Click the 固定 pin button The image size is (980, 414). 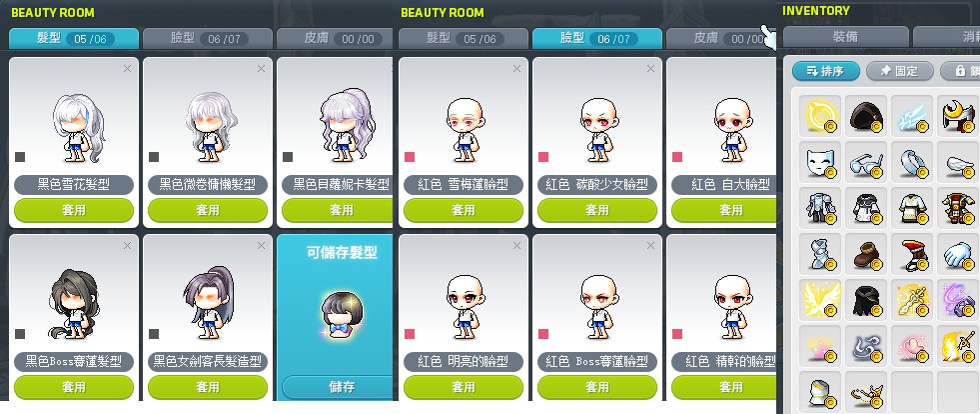click(x=899, y=71)
